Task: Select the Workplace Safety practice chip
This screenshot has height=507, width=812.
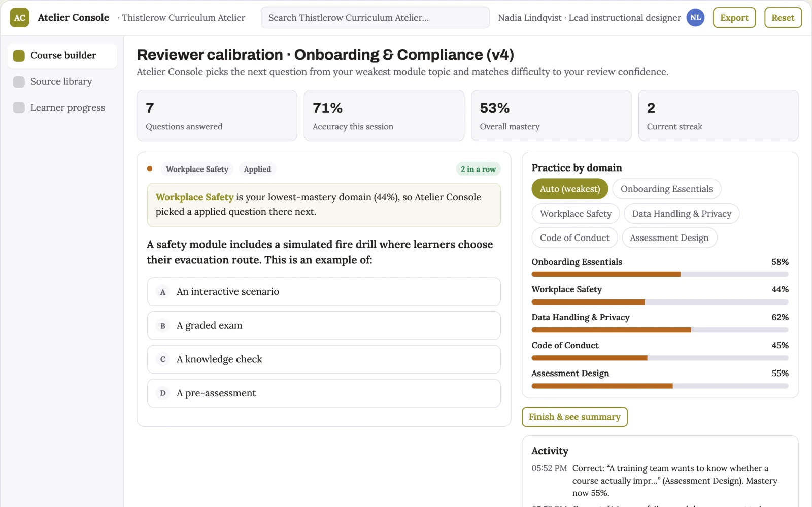Action: pos(576,214)
